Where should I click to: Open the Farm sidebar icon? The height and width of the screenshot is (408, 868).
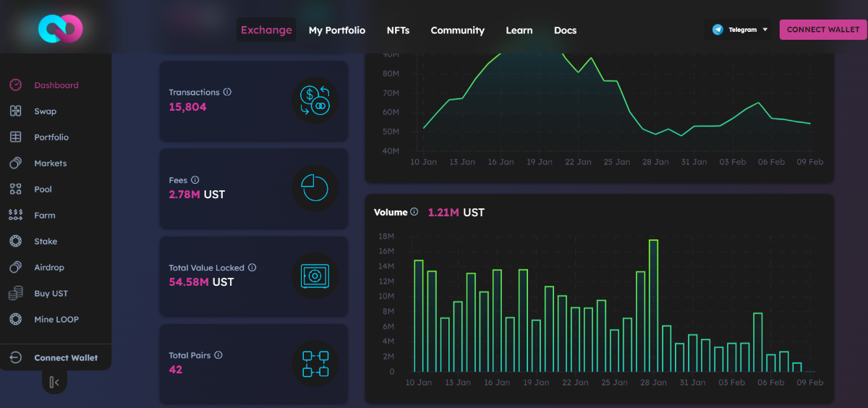pyautogui.click(x=16, y=216)
